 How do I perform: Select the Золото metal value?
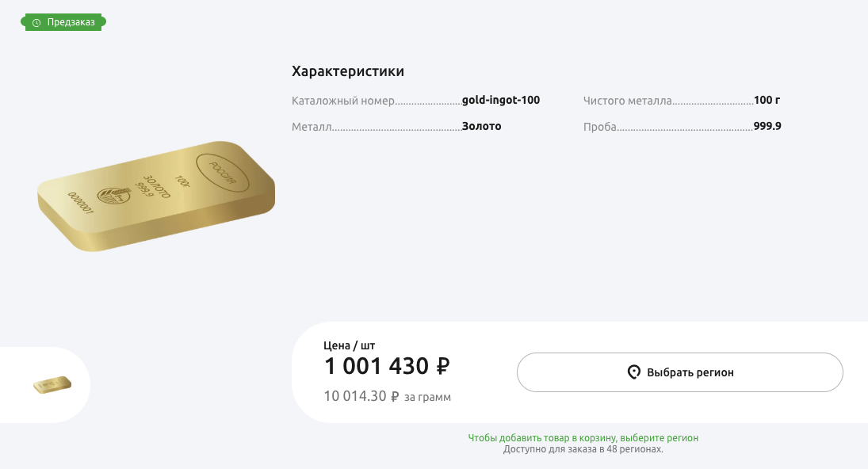coord(481,125)
